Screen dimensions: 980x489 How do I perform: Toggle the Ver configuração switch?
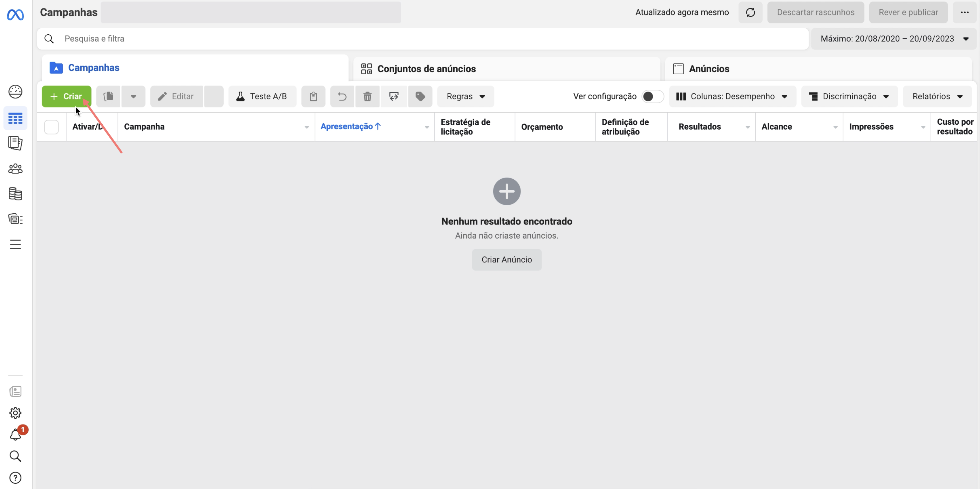pyautogui.click(x=652, y=97)
